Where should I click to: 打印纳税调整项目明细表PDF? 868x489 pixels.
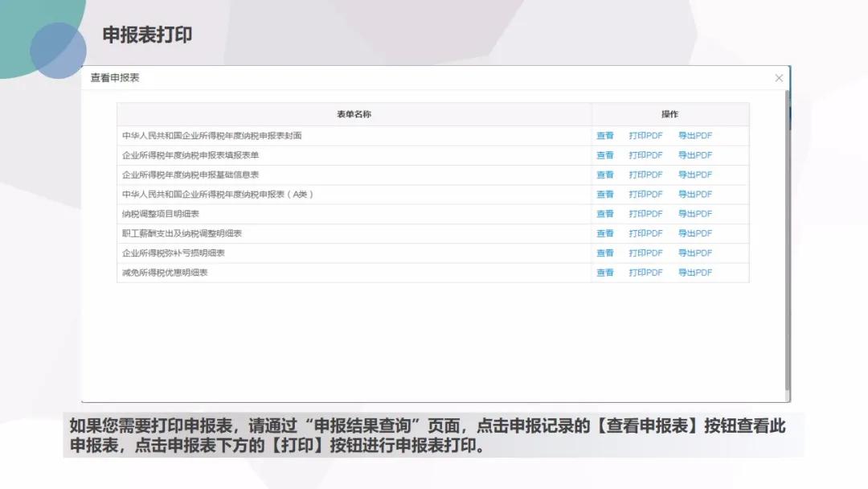(645, 213)
